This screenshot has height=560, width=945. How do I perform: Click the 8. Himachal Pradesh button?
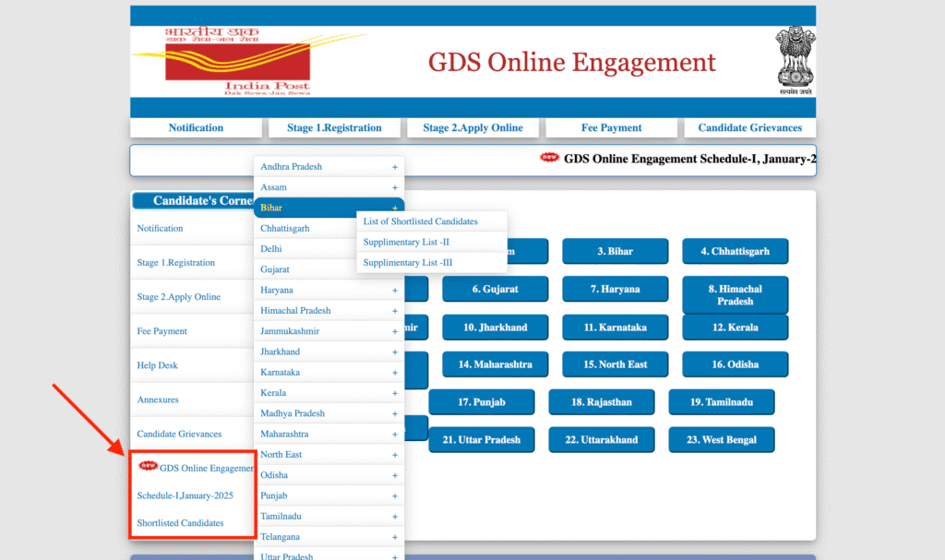tap(735, 295)
